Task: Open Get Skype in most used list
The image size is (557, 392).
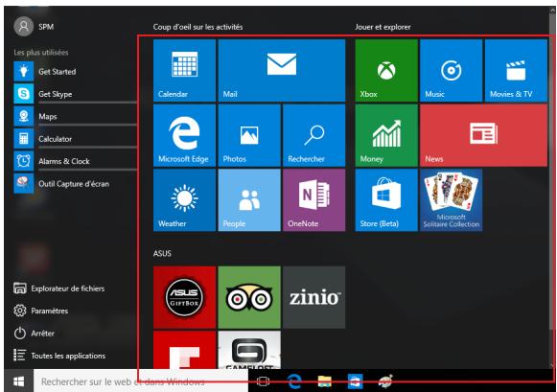Action: [75, 94]
